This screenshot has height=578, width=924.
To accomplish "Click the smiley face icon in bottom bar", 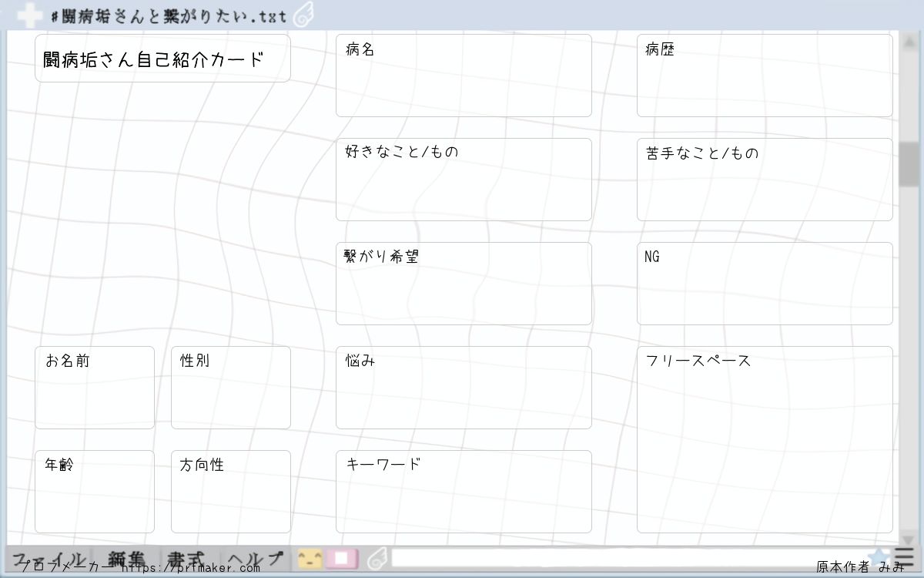I will point(310,559).
